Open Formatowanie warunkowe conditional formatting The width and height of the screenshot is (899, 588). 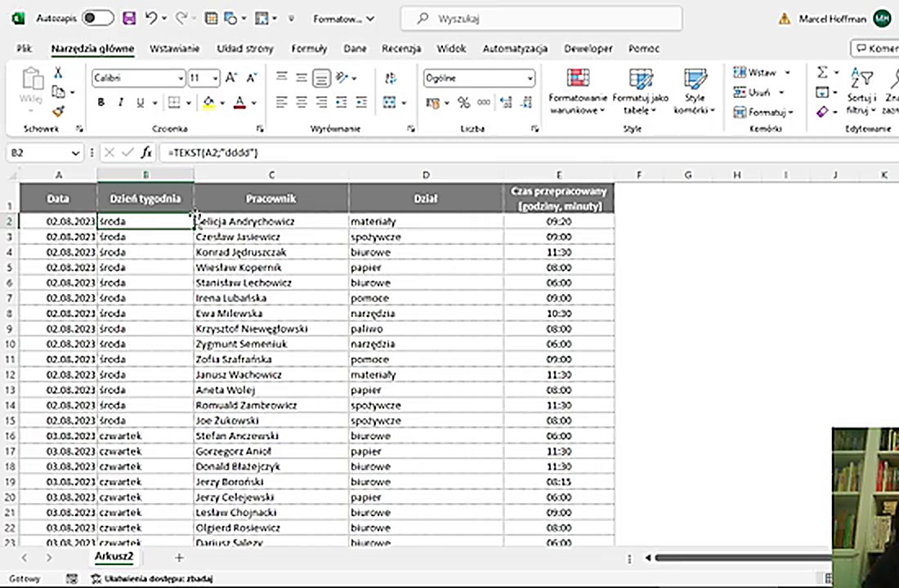point(578,91)
